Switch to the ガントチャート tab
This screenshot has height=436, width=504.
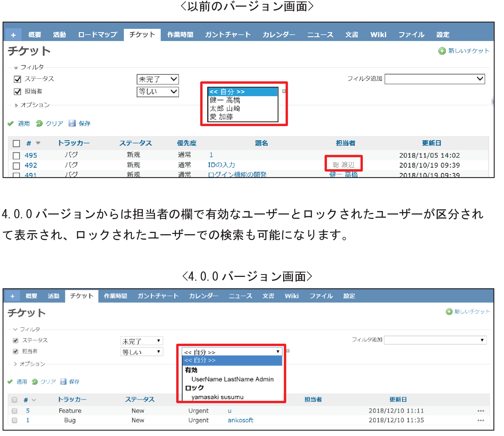pos(227,34)
